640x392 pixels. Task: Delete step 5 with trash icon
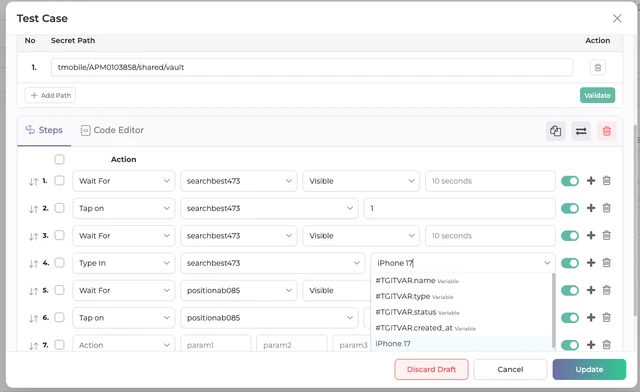pyautogui.click(x=607, y=290)
